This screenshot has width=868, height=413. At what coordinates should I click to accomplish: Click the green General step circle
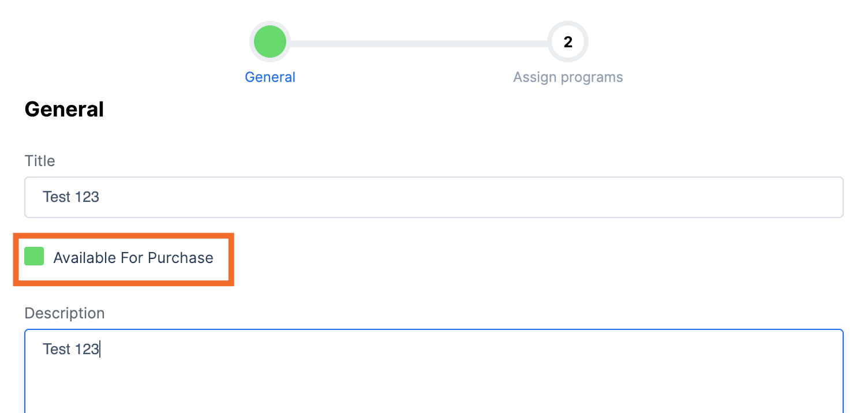(x=270, y=42)
